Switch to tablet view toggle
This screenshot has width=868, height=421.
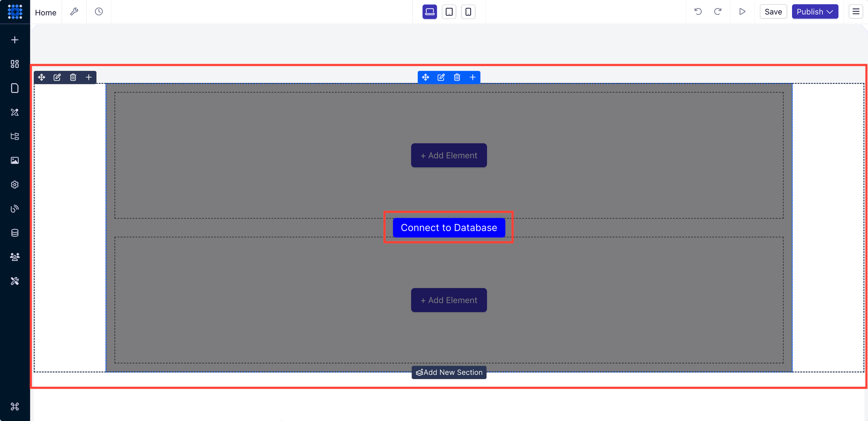pyautogui.click(x=450, y=12)
